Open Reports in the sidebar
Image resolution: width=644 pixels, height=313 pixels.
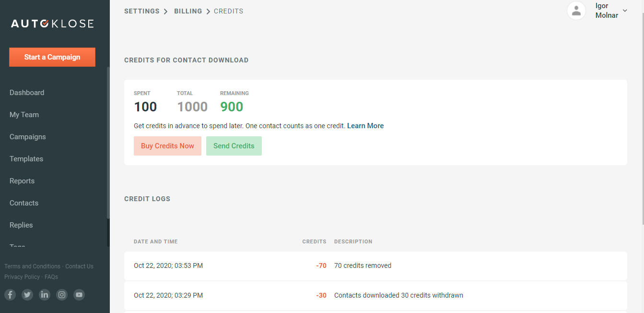pyautogui.click(x=22, y=181)
